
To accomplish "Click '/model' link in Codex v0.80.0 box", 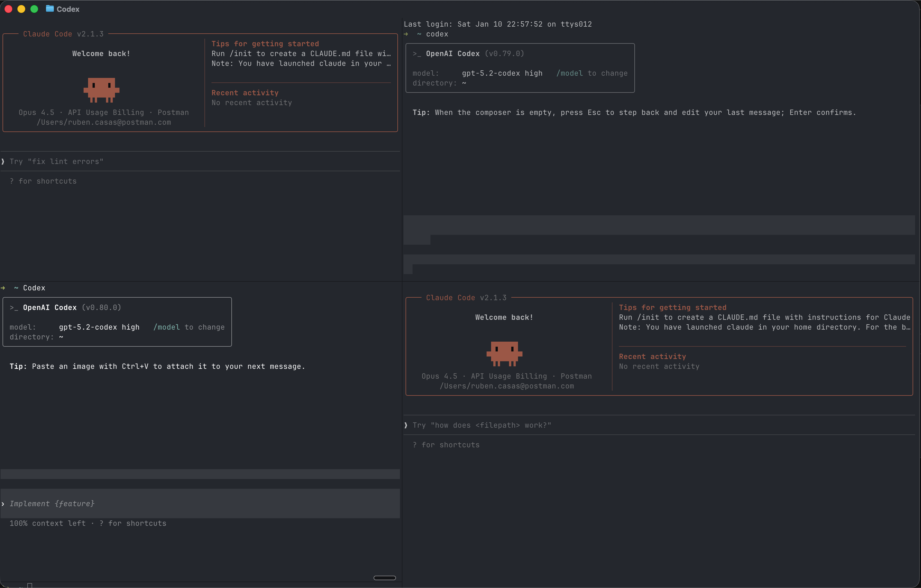I will (166, 327).
